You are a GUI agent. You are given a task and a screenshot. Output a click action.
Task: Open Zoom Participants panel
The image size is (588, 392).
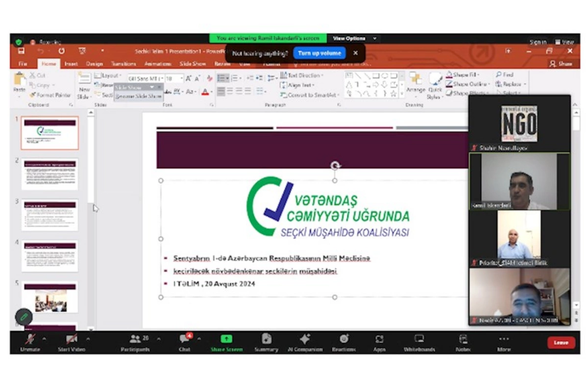135,342
